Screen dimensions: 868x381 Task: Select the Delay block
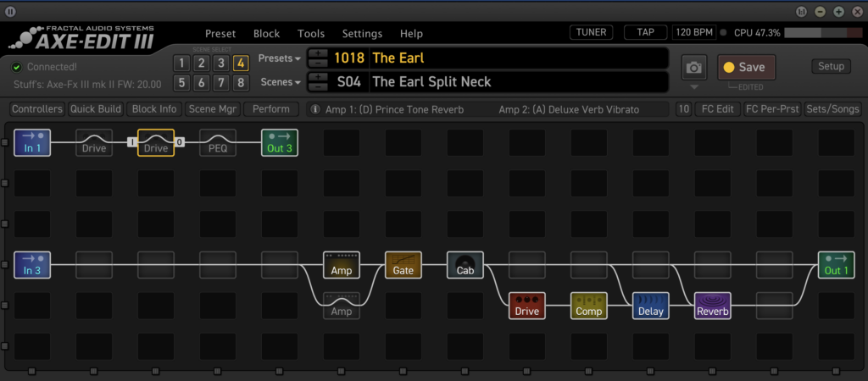click(651, 306)
